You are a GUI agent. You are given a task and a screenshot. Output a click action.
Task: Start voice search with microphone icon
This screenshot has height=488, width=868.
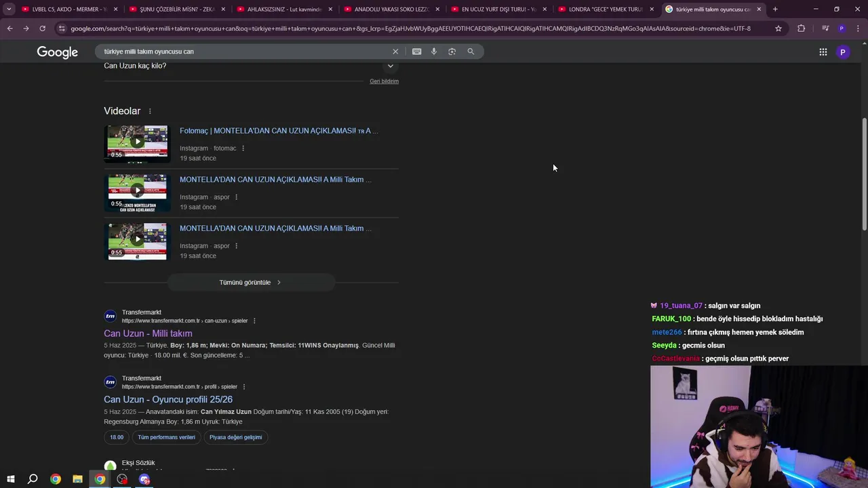pyautogui.click(x=434, y=52)
